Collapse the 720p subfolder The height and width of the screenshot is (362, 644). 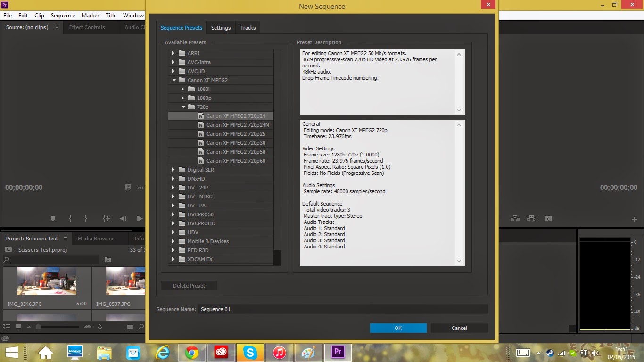click(x=184, y=107)
